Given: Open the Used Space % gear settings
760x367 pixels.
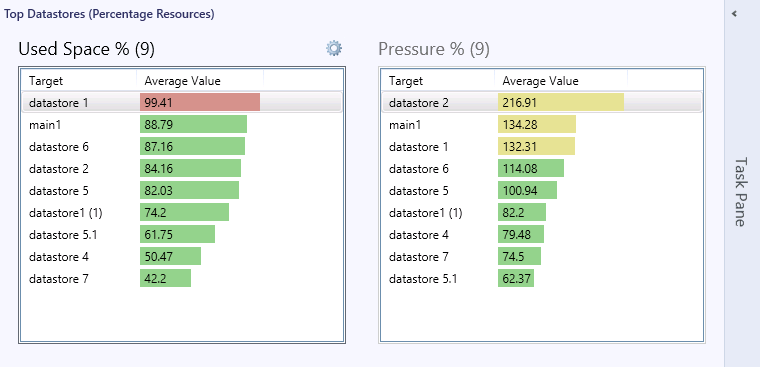Looking at the screenshot, I should click(x=334, y=48).
